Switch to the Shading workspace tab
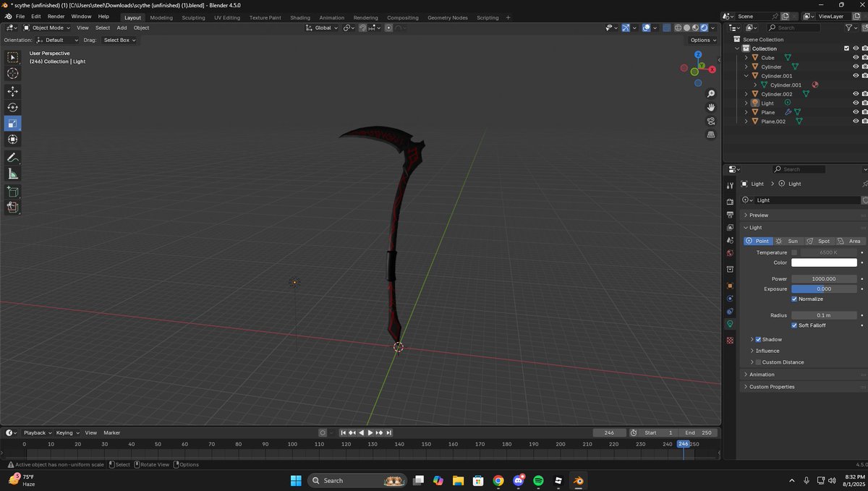 (299, 17)
